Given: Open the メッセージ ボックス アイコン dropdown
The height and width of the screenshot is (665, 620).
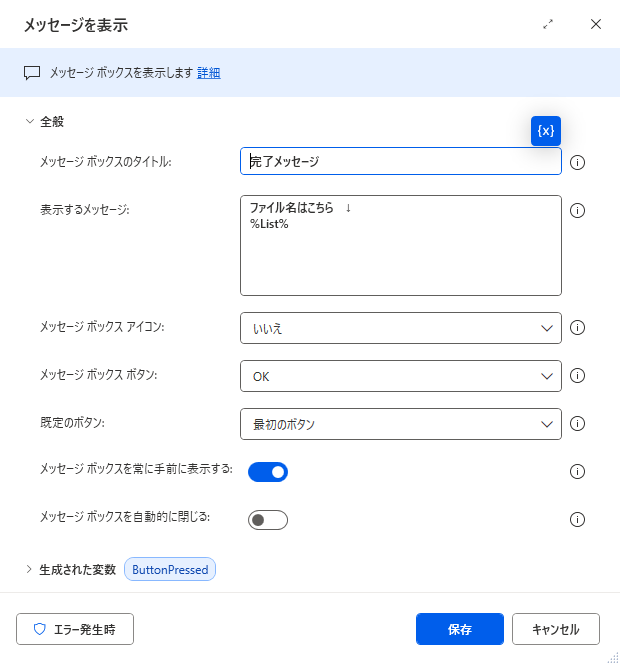Looking at the screenshot, I should (x=401, y=328).
